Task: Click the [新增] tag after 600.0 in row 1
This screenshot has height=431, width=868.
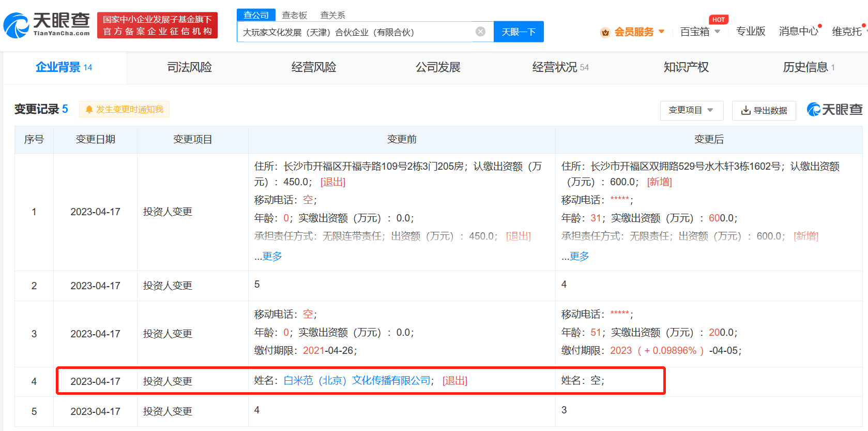Action: [x=660, y=182]
